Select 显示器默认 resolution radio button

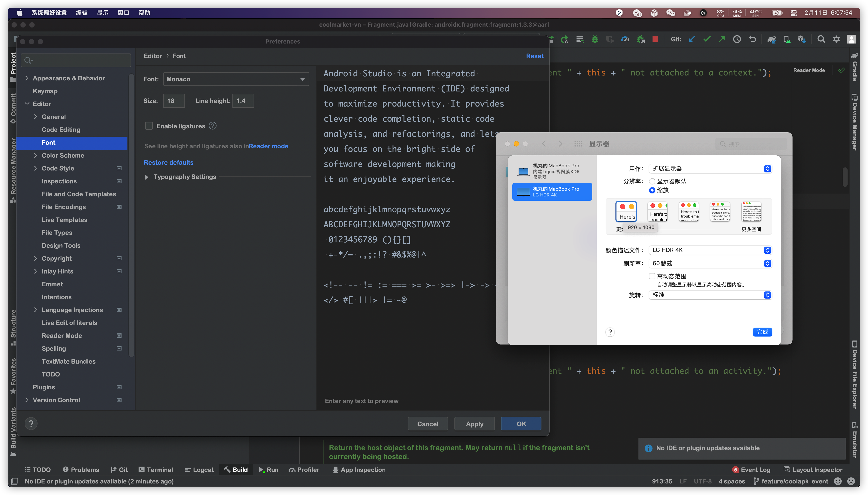(x=652, y=181)
